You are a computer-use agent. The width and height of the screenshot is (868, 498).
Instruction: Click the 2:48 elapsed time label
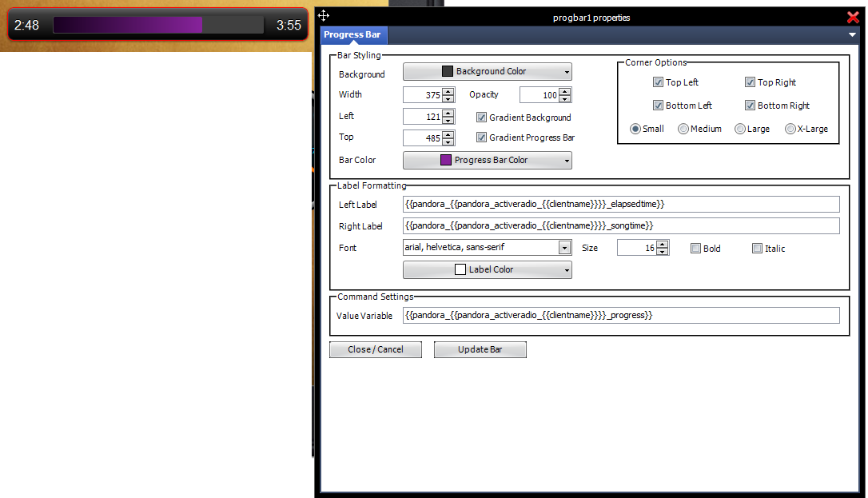[x=26, y=25]
